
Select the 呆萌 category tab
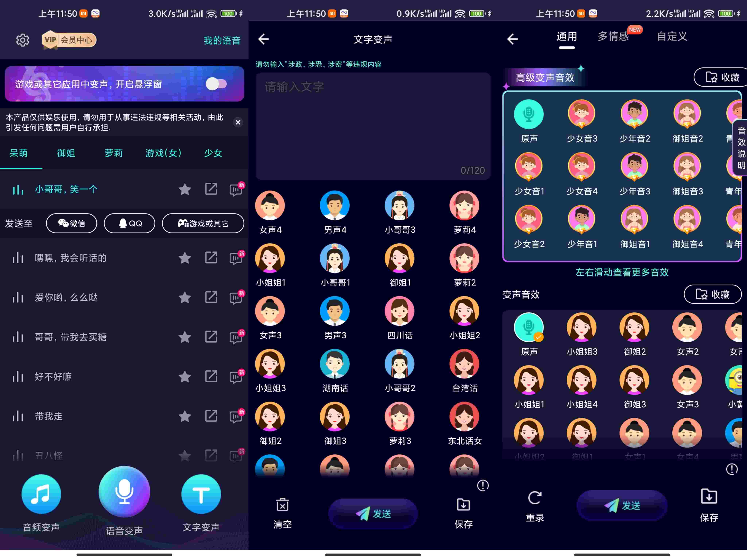tap(19, 153)
